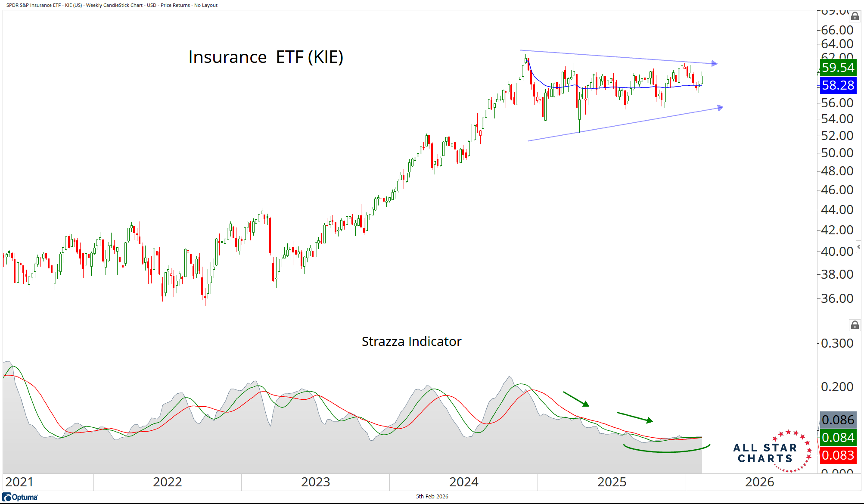The height and width of the screenshot is (504, 864).
Task: Select the lower rising trendline arrowhead
Action: pos(720,107)
